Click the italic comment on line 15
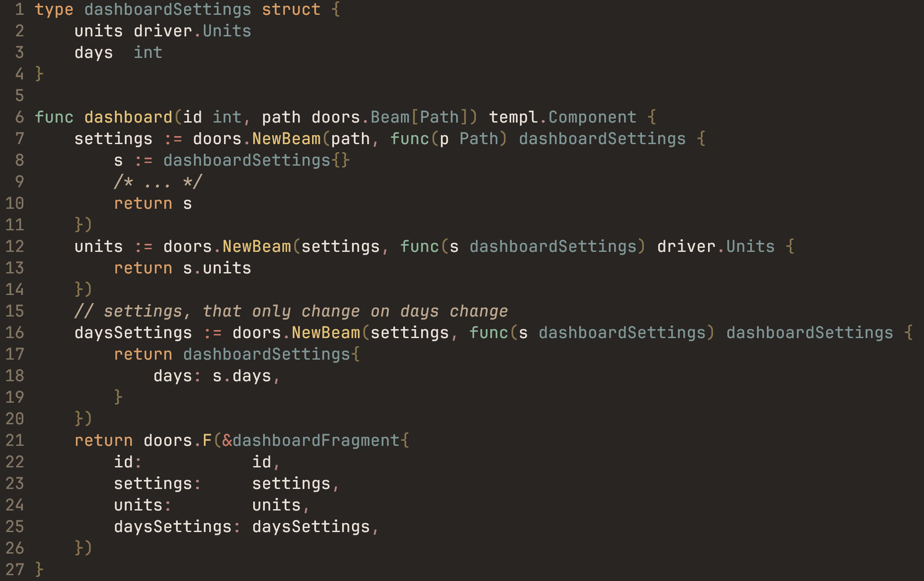The width and height of the screenshot is (924, 581). tap(291, 311)
